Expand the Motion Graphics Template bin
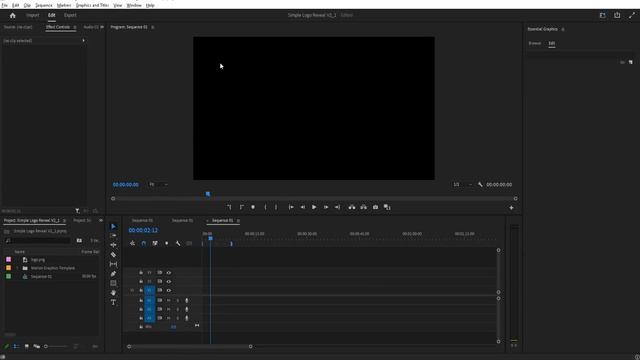This screenshot has width=640, height=360. [17, 268]
